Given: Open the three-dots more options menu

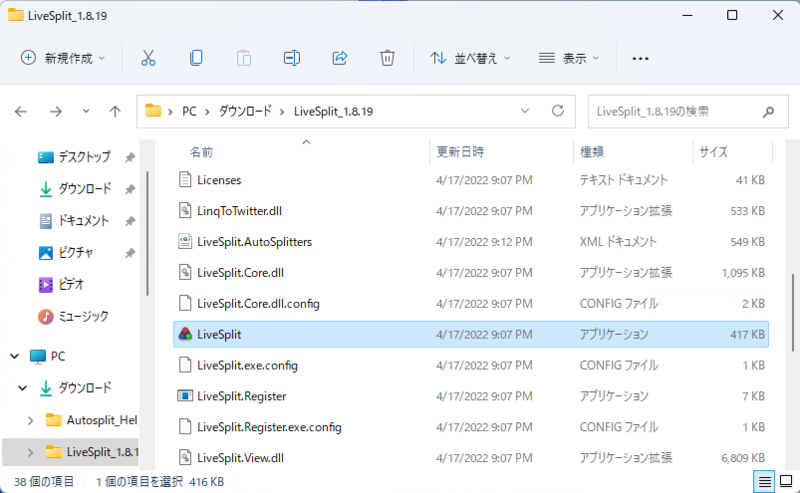Looking at the screenshot, I should click(x=640, y=59).
